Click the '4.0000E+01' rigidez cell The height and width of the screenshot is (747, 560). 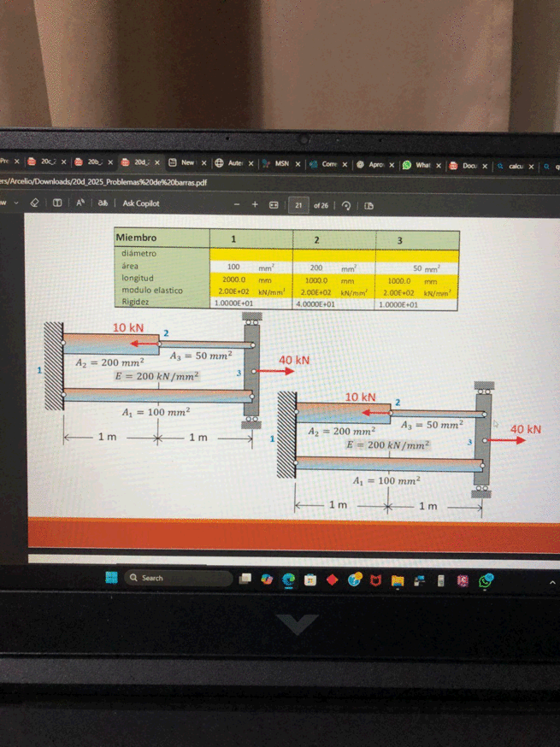coord(315,303)
